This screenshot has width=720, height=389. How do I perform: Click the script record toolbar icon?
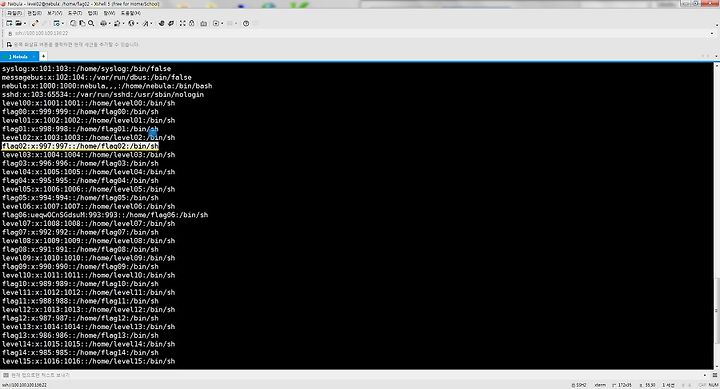click(x=216, y=23)
